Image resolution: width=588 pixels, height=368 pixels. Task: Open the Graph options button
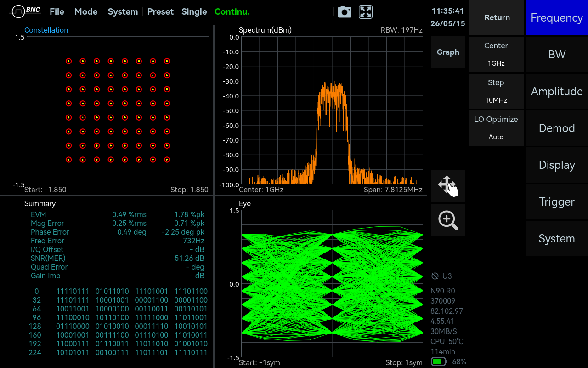[x=448, y=52]
